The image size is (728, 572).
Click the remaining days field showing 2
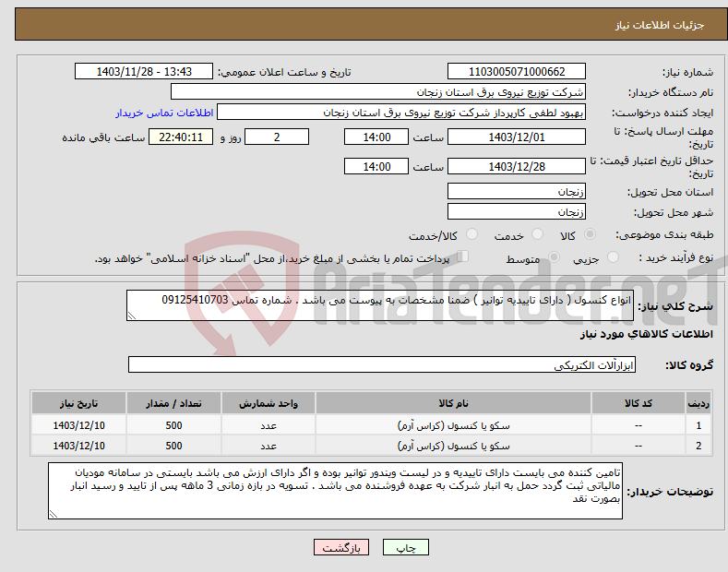point(277,137)
